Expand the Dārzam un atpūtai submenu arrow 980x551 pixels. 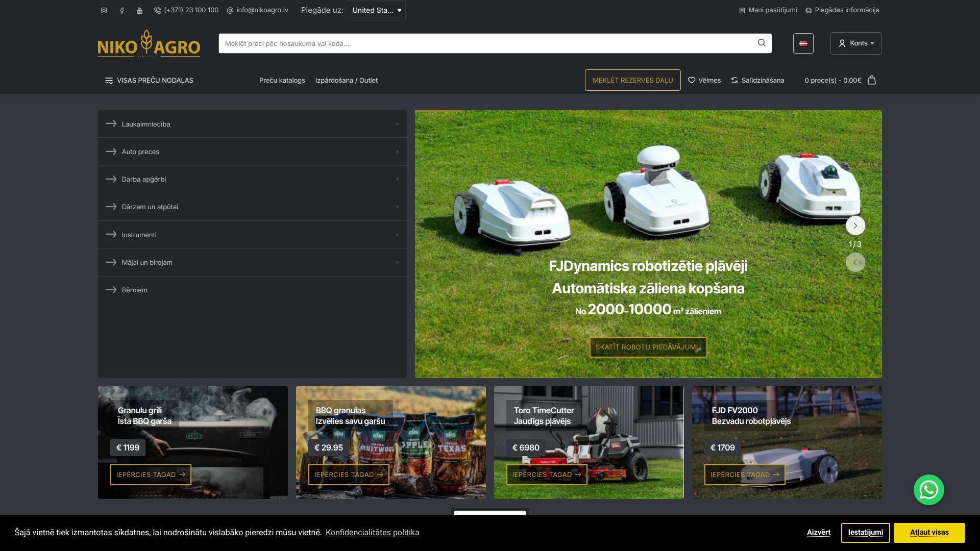click(397, 207)
